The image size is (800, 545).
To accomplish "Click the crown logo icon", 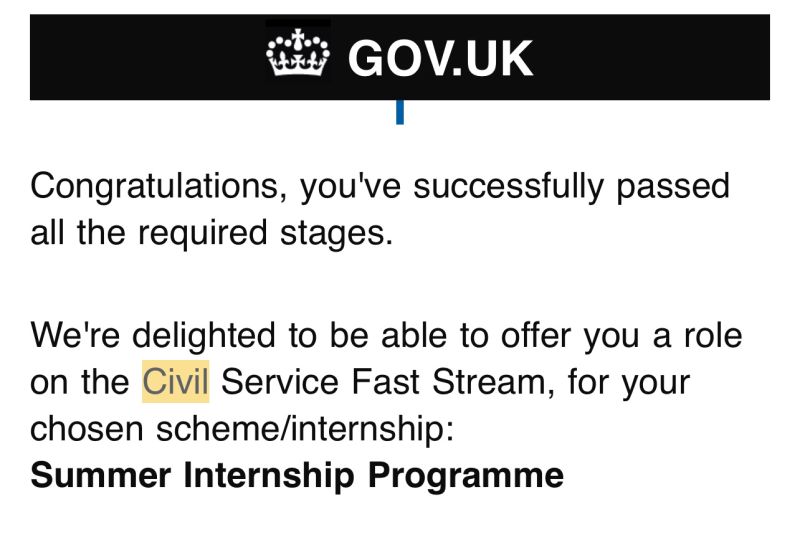I will (x=298, y=53).
